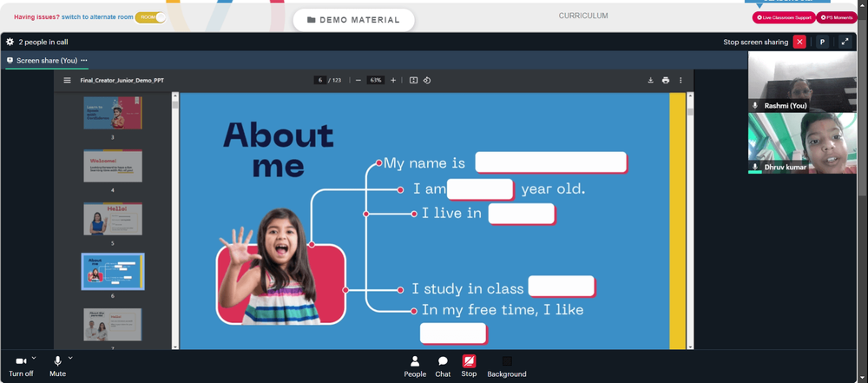Click Stop screen share button in bottom bar
The image size is (868, 383).
[x=469, y=366]
